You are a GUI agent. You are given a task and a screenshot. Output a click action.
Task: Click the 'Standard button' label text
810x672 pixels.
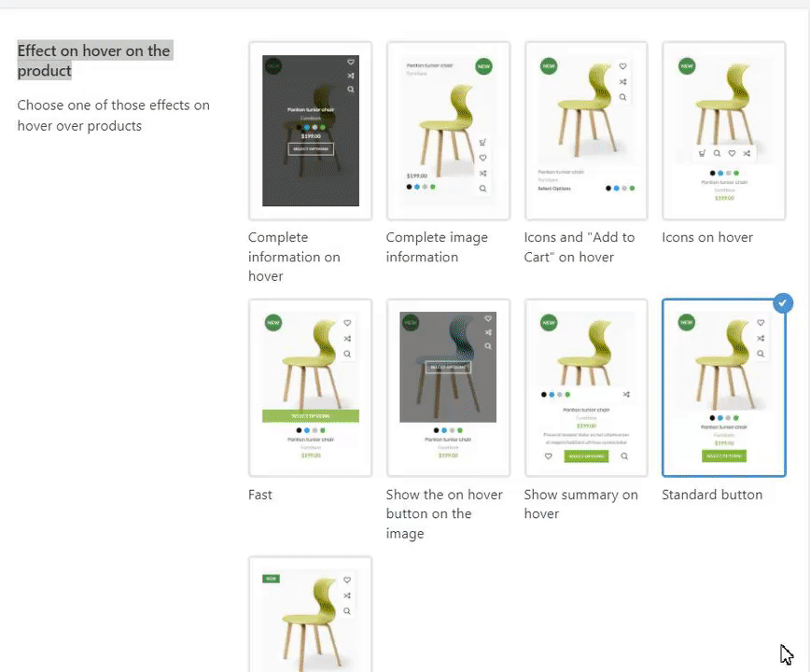pos(712,495)
